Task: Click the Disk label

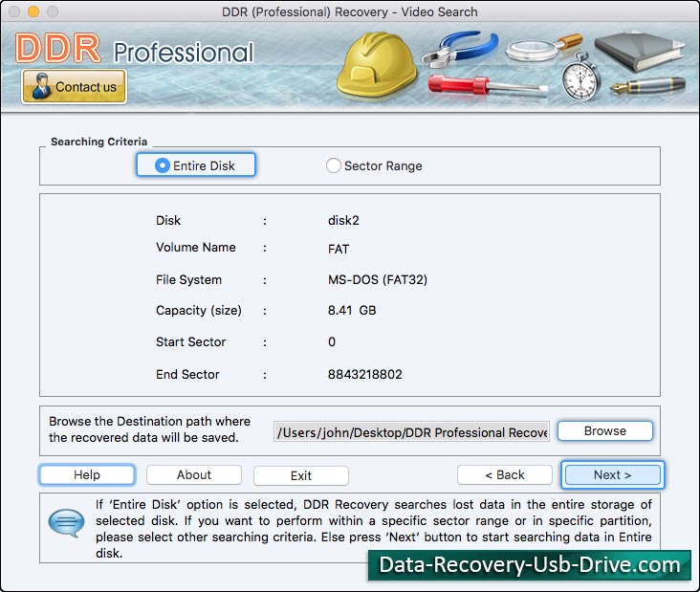Action: [x=168, y=221]
